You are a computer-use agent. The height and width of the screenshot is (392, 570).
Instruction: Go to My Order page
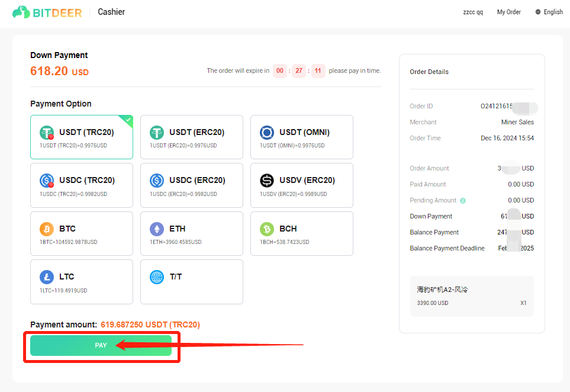tap(509, 12)
